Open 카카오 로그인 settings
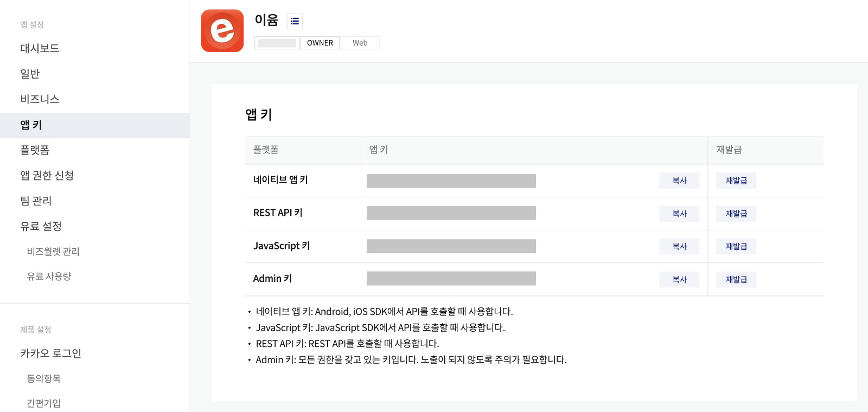868x412 pixels. point(50,353)
